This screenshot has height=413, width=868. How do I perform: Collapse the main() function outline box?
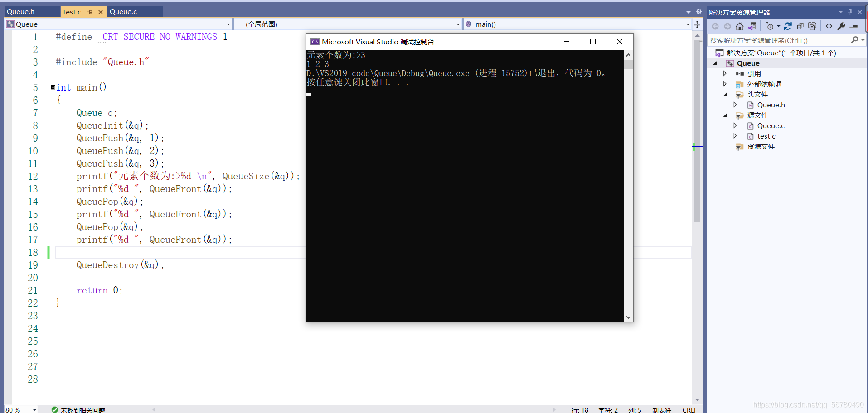coord(53,87)
